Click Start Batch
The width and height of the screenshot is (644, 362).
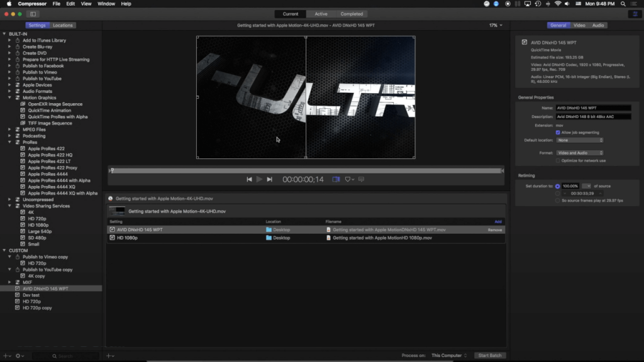[489, 356]
